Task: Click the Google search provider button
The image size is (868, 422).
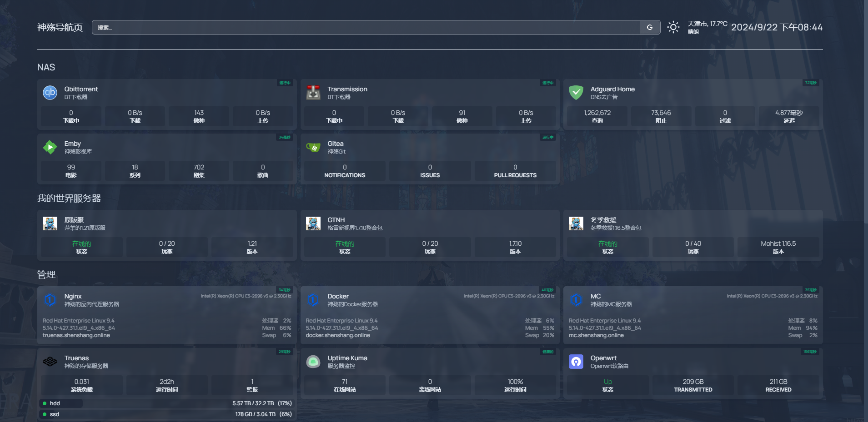Action: pyautogui.click(x=650, y=27)
